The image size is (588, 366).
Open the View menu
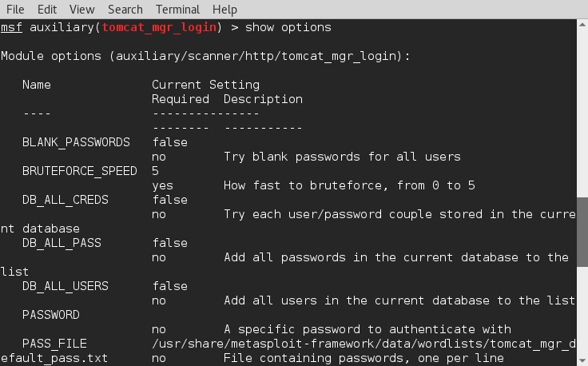point(81,10)
